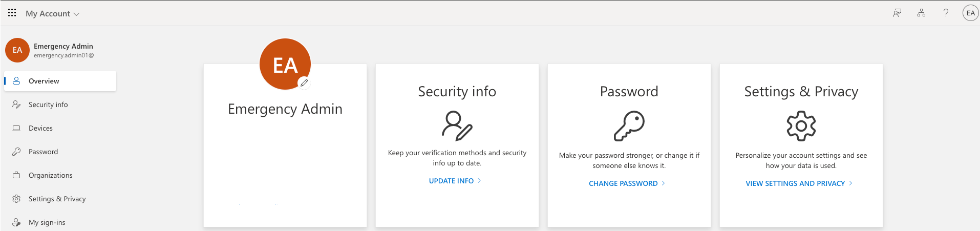Open the EA account manager avatar top-right
This screenshot has height=231, width=980.
[970, 13]
